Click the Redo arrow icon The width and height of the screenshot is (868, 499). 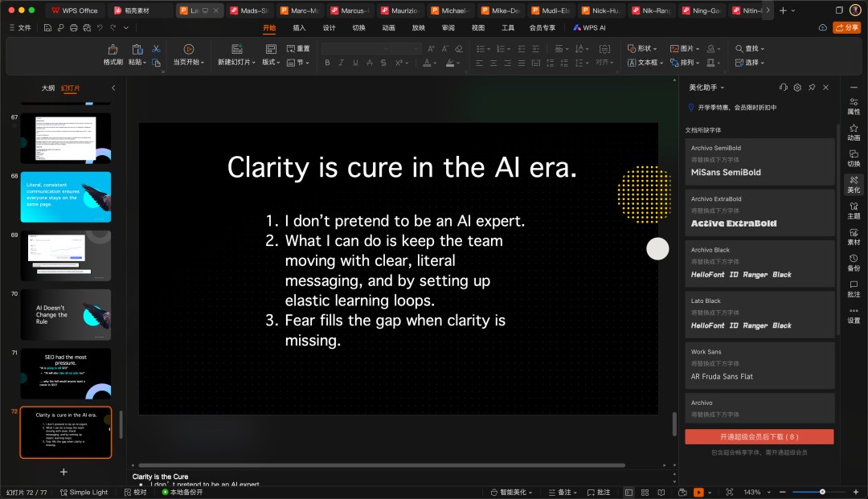tap(113, 27)
